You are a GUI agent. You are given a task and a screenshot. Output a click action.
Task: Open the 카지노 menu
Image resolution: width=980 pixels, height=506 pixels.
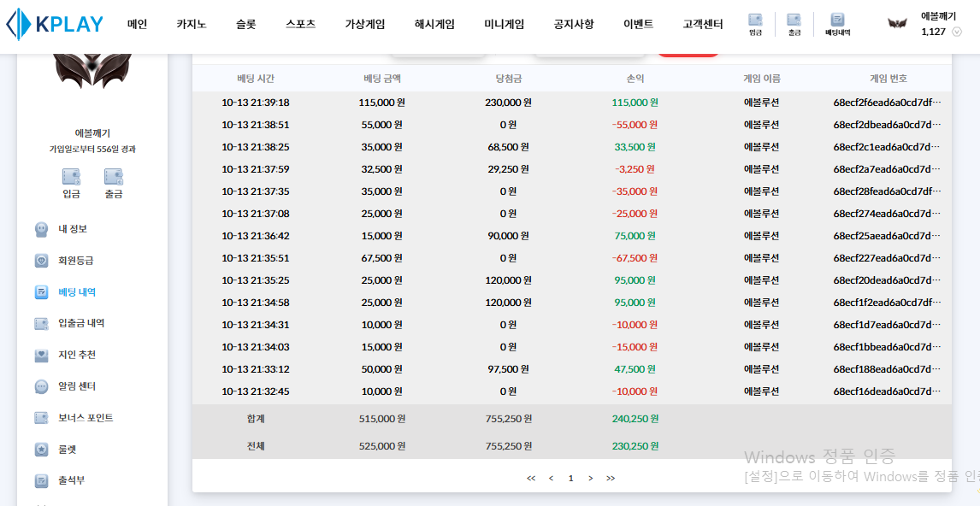point(192,24)
